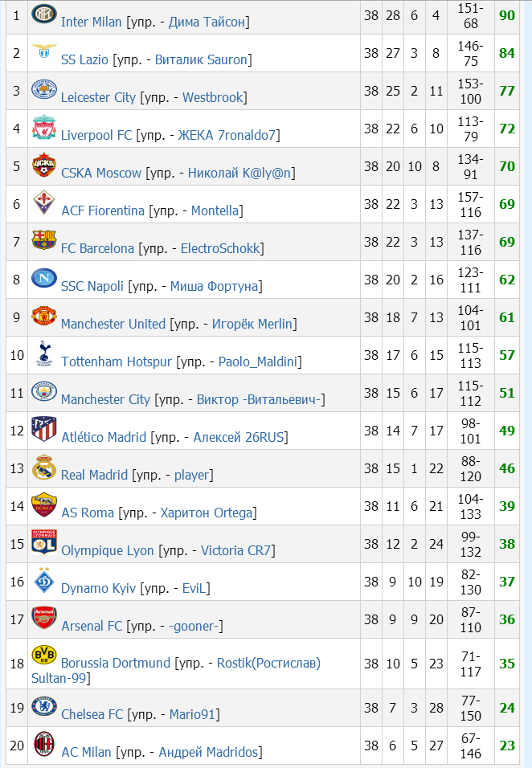Click the FC Barcelona crest icon
The image size is (532, 768).
(43, 240)
